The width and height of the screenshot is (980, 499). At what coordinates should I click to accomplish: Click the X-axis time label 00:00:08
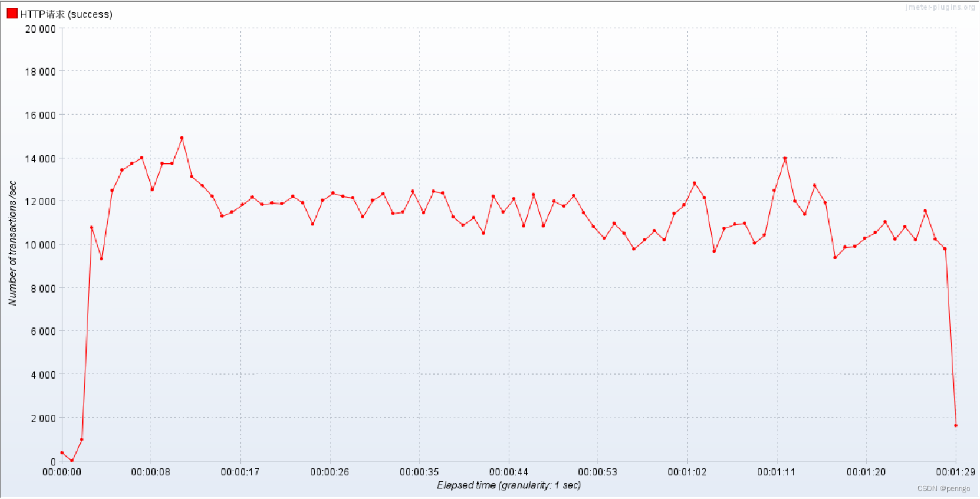tap(151, 471)
